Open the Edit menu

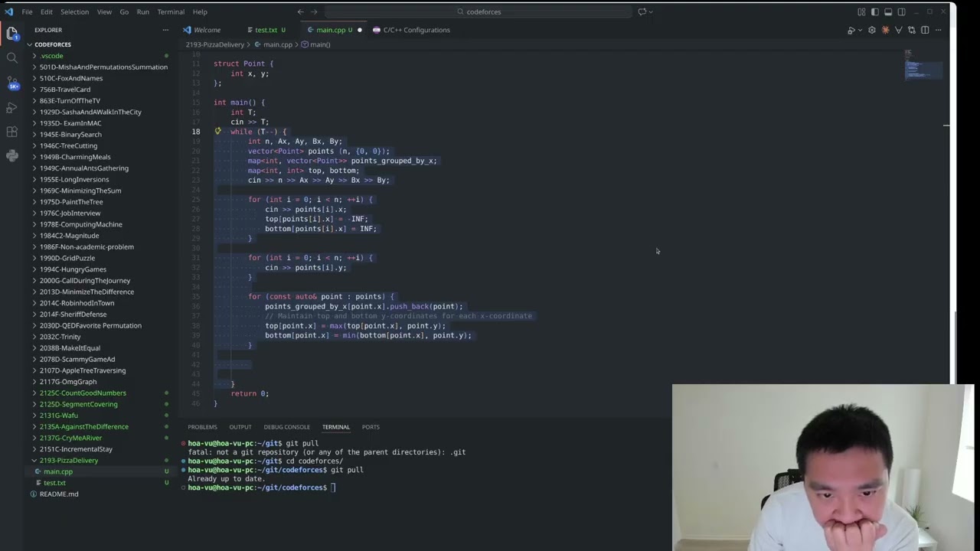point(47,11)
